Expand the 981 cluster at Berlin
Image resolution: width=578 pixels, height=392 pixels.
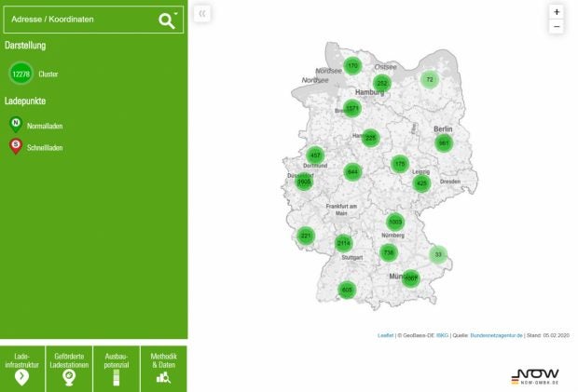point(444,142)
